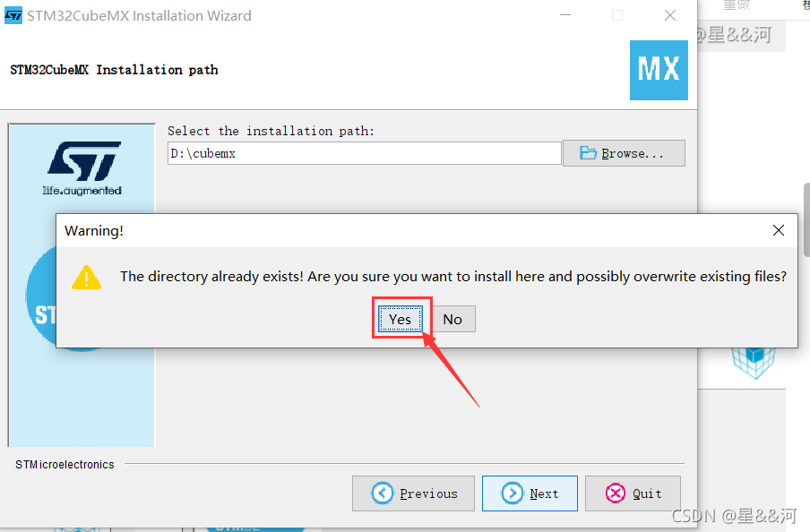Viewport: 810px width, 532px height.
Task: Click the directory already exists warning message
Action: click(x=453, y=277)
